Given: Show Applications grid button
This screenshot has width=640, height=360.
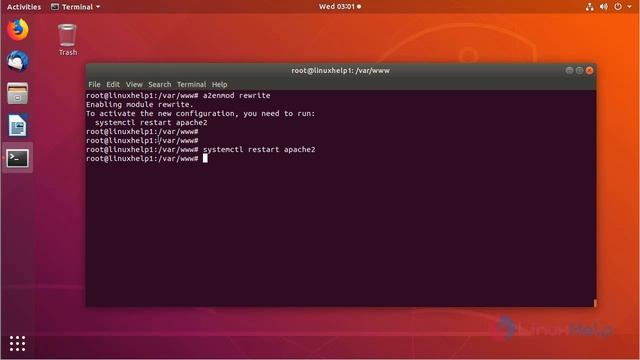Looking at the screenshot, I should (17, 343).
